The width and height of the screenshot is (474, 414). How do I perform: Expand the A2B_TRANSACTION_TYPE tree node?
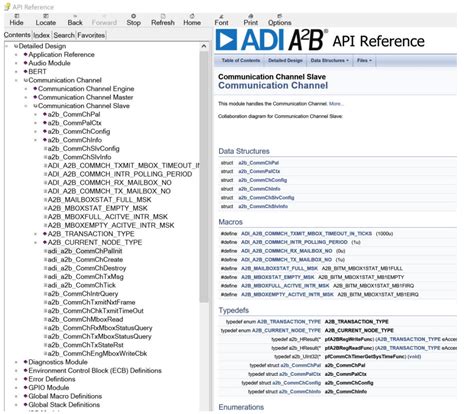(36, 234)
